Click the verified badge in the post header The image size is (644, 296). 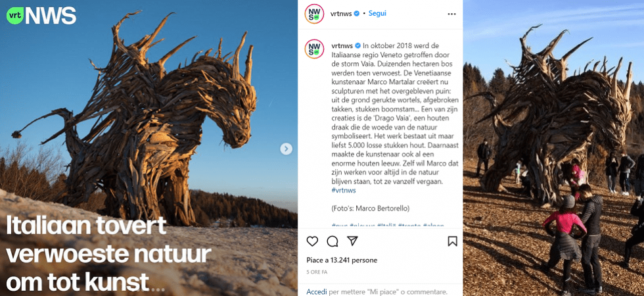coord(356,14)
